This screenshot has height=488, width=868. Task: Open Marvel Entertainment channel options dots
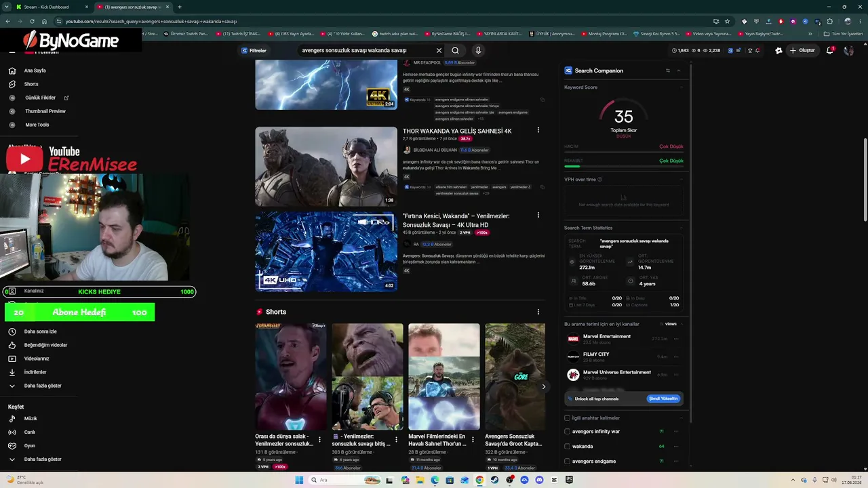pyautogui.click(x=676, y=339)
